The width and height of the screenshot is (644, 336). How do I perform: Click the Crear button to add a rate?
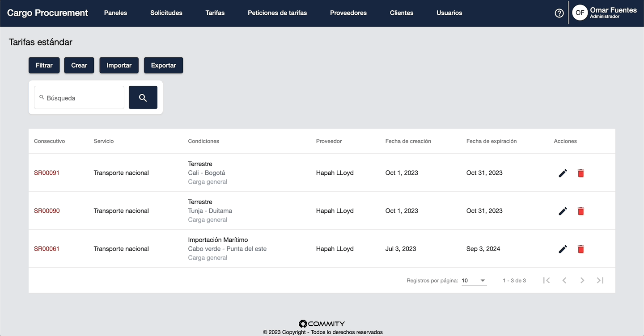pyautogui.click(x=79, y=65)
